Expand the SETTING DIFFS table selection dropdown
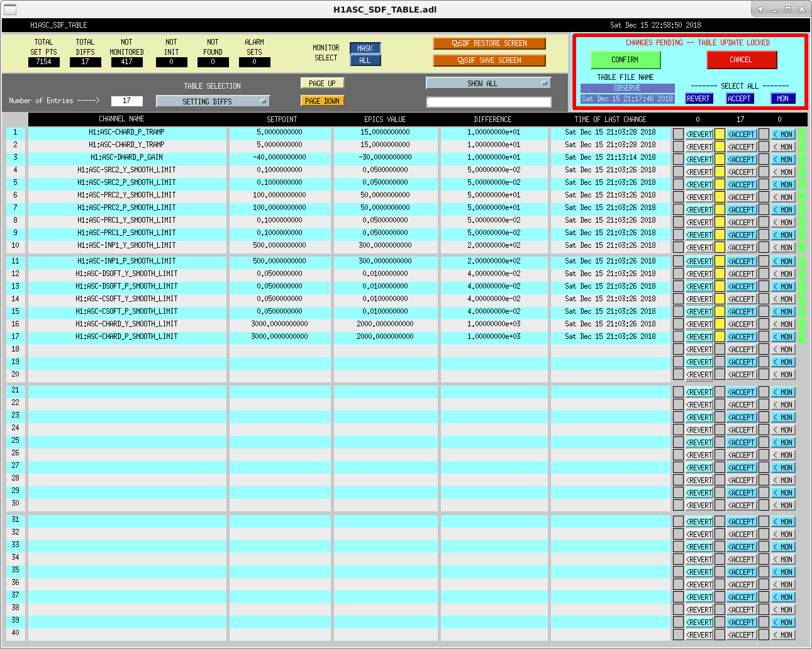The height and width of the screenshot is (649, 812). pyautogui.click(x=213, y=101)
